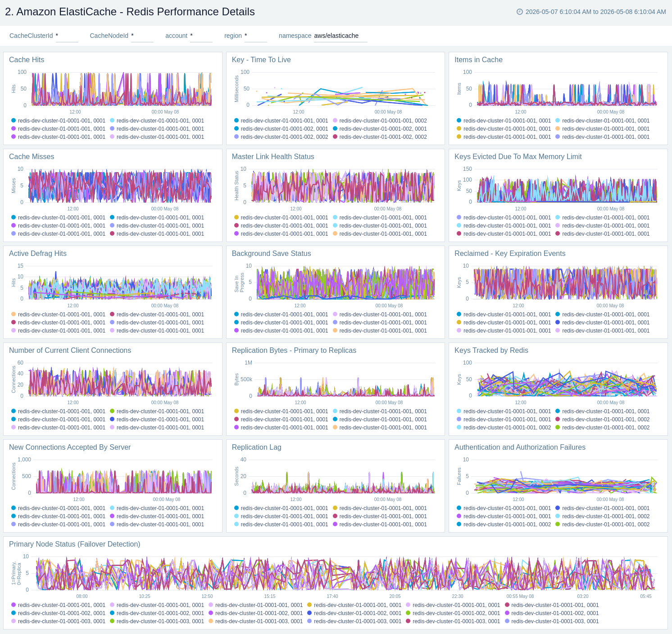Open the Key - Time To Live panel title
The width and height of the screenshot is (672, 634).
261,59
